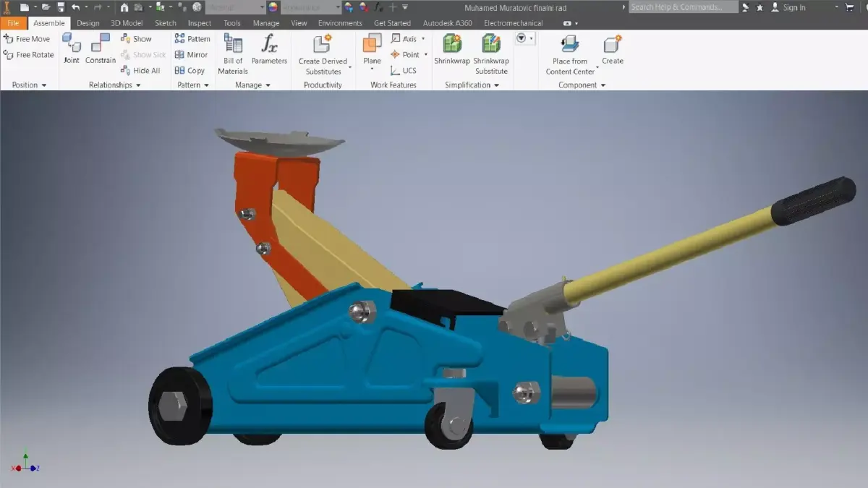Open the Autodesk A360 tab
The image size is (868, 488).
[447, 23]
